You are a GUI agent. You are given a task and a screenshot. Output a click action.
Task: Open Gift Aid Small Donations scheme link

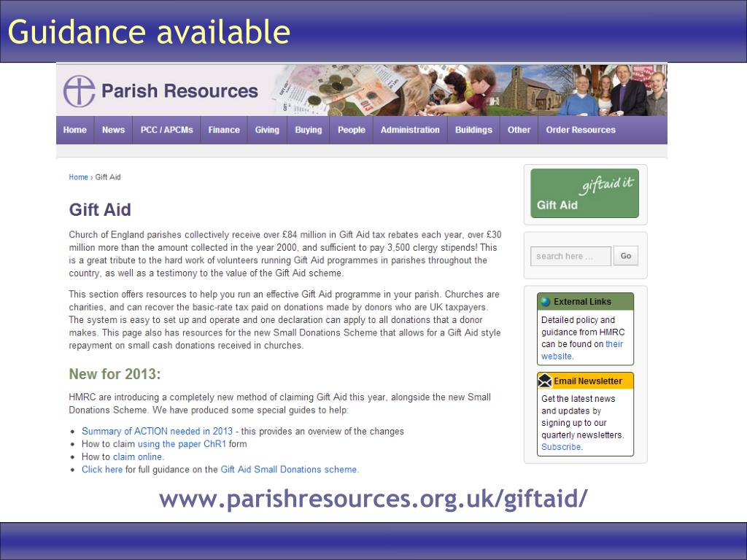click(x=289, y=470)
